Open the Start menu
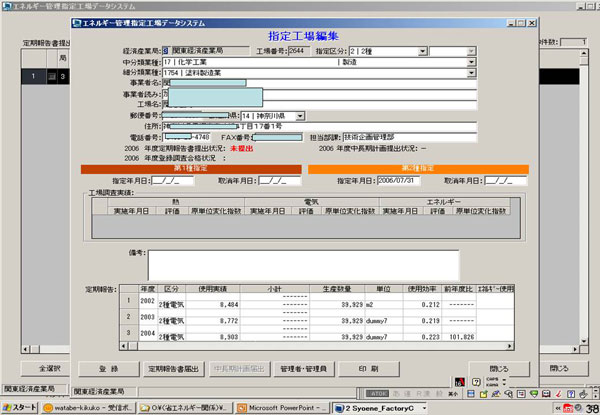The image size is (600, 415). (19, 408)
